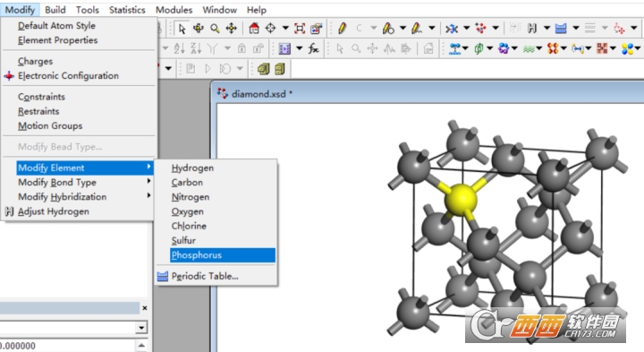The image size is (644, 352).
Task: Click the Clean structure icon
Action: tap(452, 28)
